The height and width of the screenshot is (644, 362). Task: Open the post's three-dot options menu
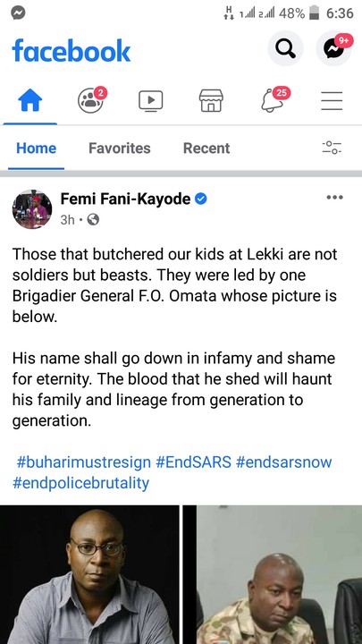tap(334, 198)
